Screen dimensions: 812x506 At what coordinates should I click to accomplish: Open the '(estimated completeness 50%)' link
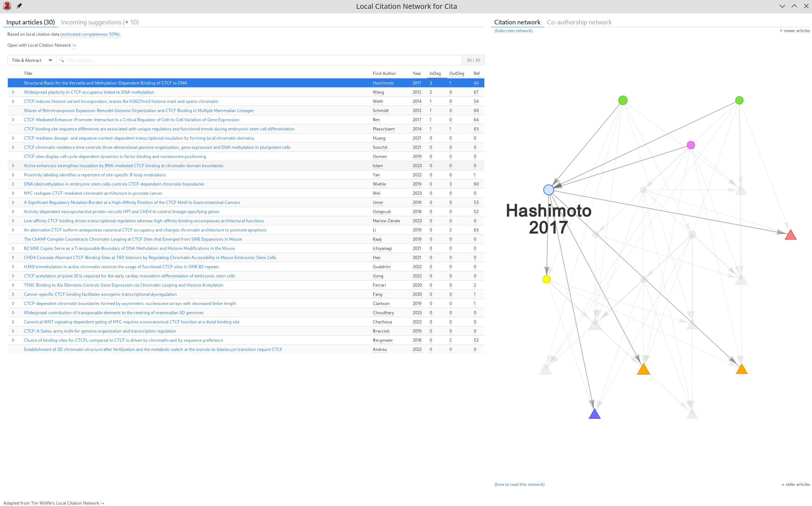tap(90, 34)
